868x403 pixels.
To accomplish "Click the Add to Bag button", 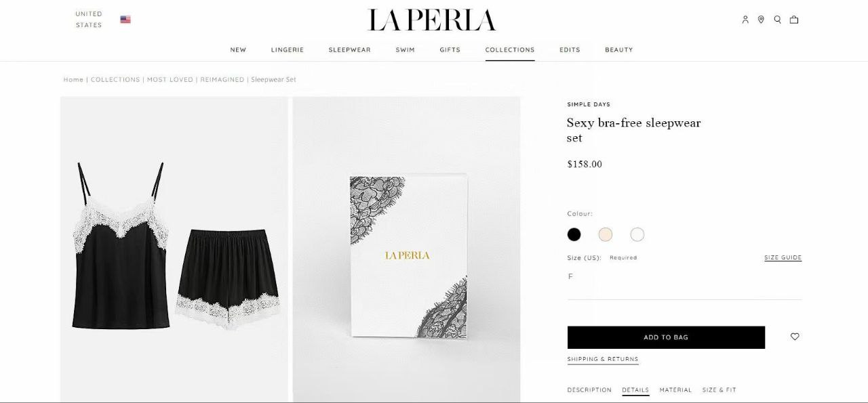I will point(666,337).
